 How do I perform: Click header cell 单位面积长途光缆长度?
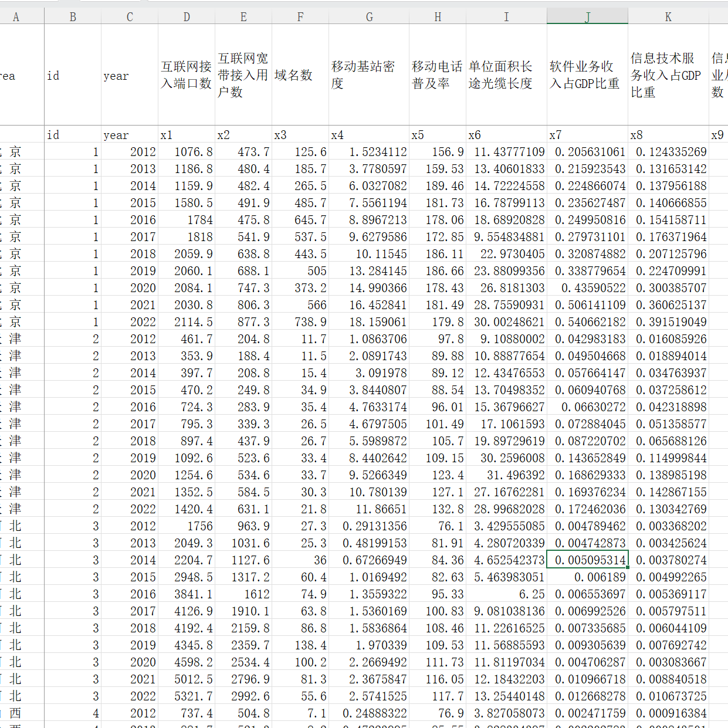pos(506,75)
